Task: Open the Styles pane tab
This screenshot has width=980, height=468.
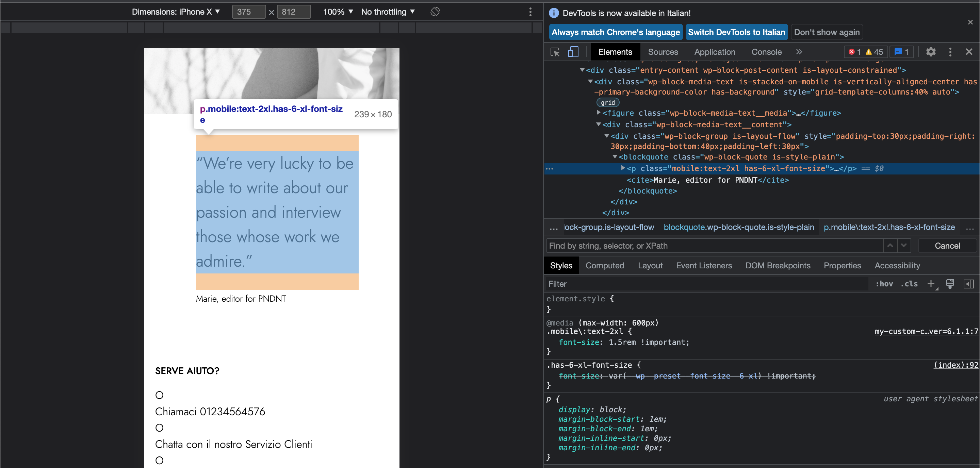Action: click(561, 265)
